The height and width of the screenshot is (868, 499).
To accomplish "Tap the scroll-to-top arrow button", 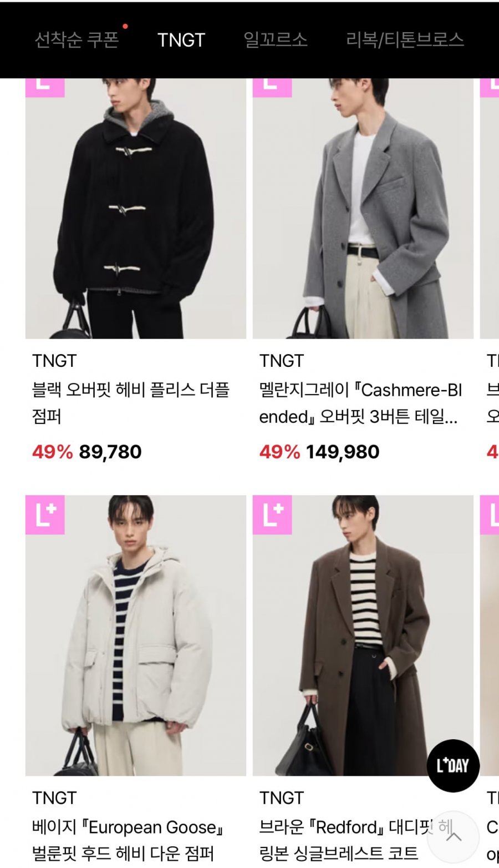I will pyautogui.click(x=453, y=837).
